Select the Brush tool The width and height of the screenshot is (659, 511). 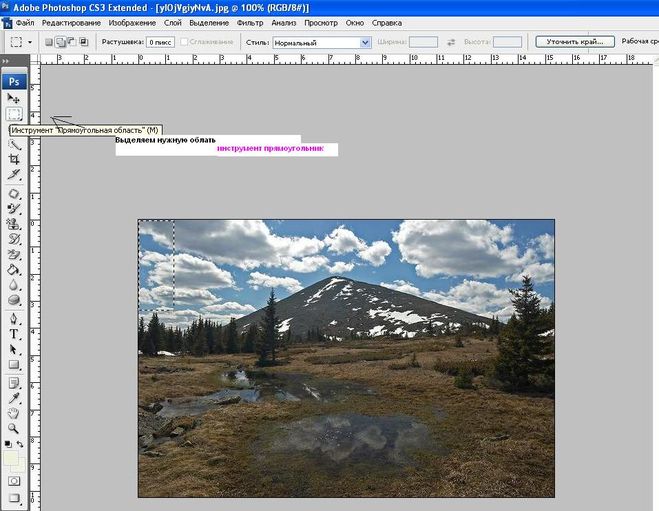(14, 208)
